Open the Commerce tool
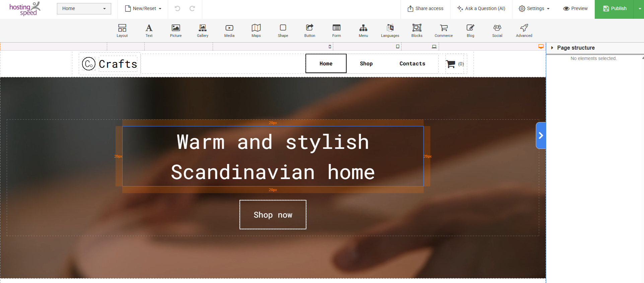Viewport: 644px width, 283px height. tap(443, 31)
